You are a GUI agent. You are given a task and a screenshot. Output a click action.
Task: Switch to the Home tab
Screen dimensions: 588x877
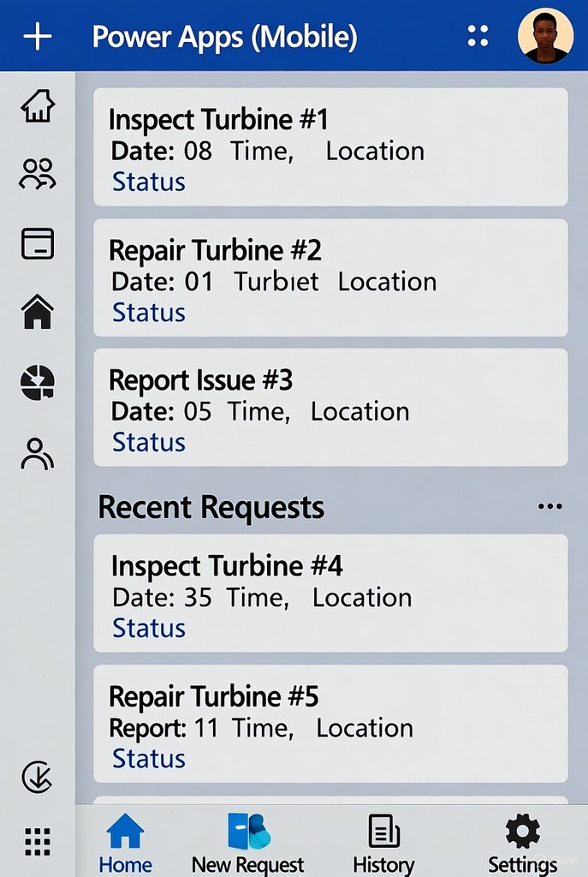125,844
